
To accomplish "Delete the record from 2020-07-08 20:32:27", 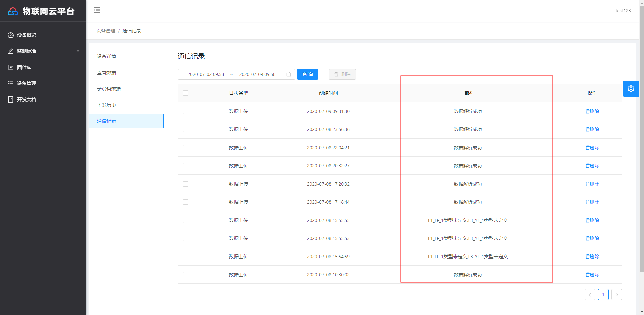I will 592,166.
